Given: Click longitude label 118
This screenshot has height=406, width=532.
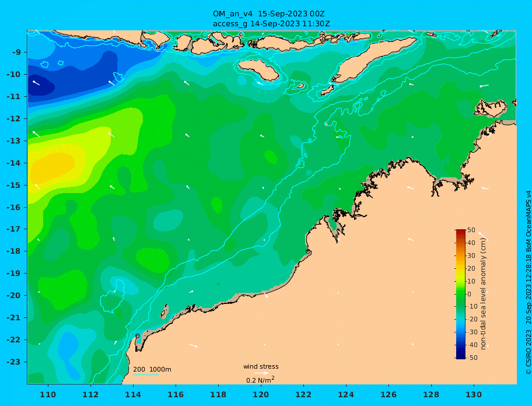Looking at the screenshot, I should pyautogui.click(x=218, y=394).
